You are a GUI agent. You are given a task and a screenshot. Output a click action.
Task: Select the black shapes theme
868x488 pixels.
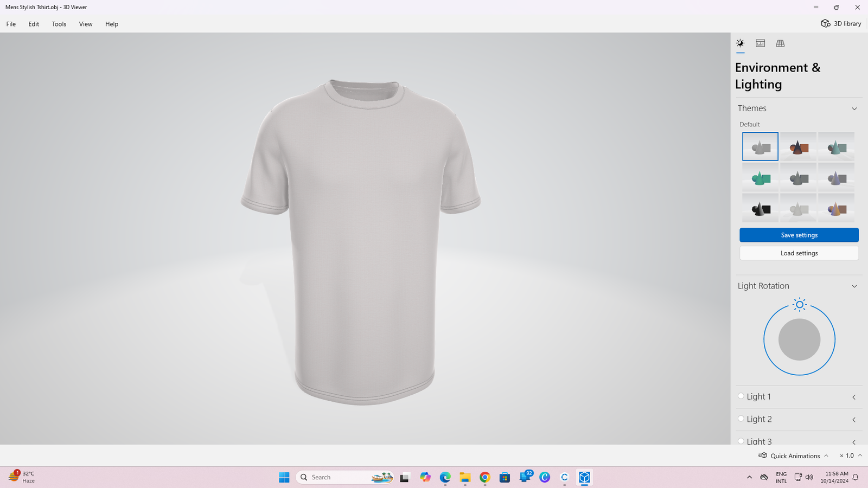click(x=760, y=208)
